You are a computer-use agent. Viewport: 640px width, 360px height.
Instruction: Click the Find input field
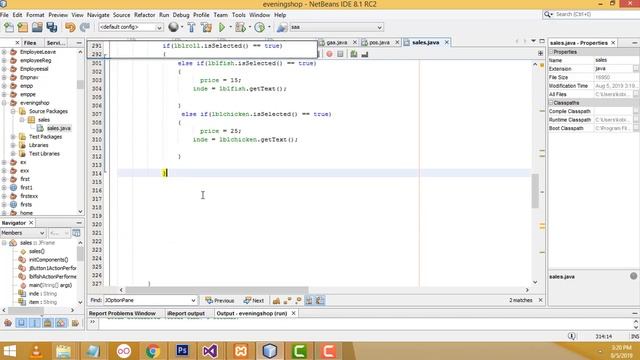147,300
